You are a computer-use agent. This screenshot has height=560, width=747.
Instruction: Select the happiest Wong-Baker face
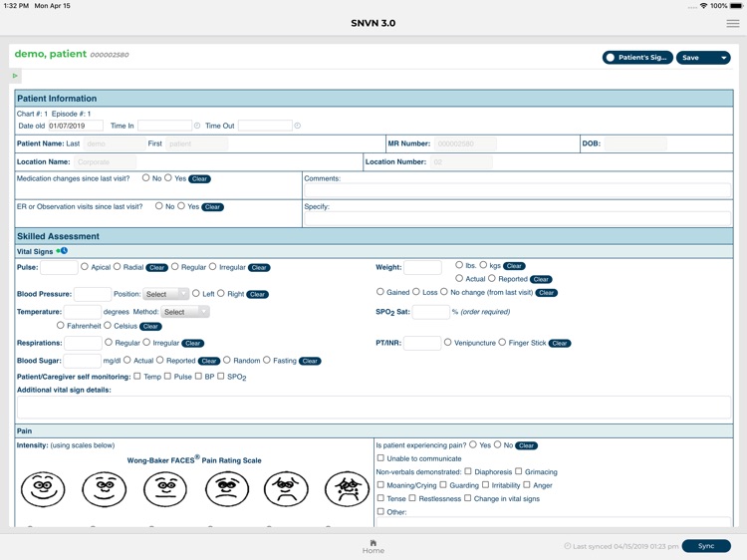[43, 489]
